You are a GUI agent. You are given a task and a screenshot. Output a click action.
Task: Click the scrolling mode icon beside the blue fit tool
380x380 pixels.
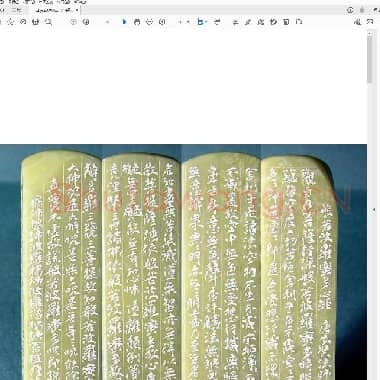pyautogui.click(x=217, y=22)
